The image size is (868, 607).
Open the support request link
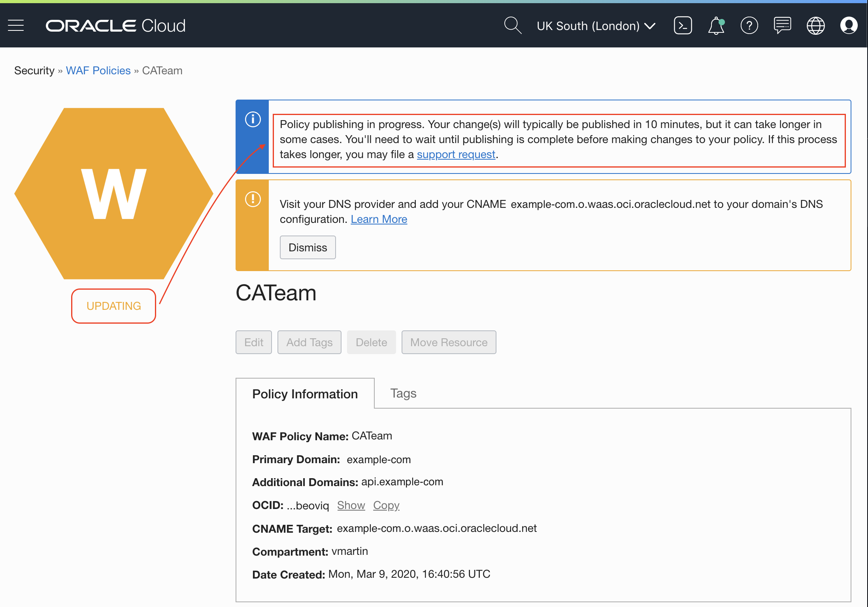(456, 155)
